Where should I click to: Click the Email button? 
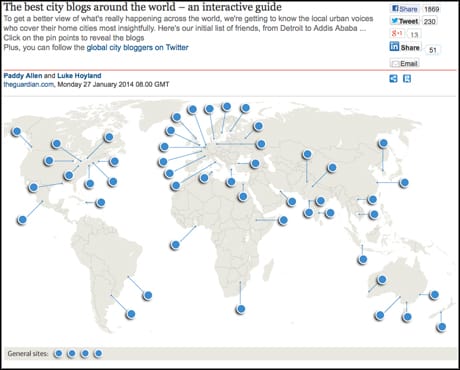(405, 63)
